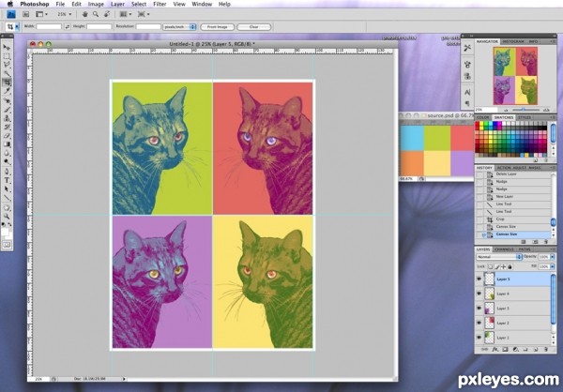Hide Layer 3 with its eye icon
The width and height of the screenshot is (563, 392).
coord(479,308)
